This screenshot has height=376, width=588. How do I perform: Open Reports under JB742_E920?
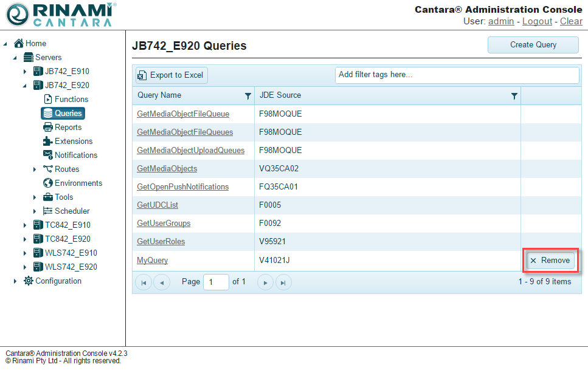(x=67, y=127)
